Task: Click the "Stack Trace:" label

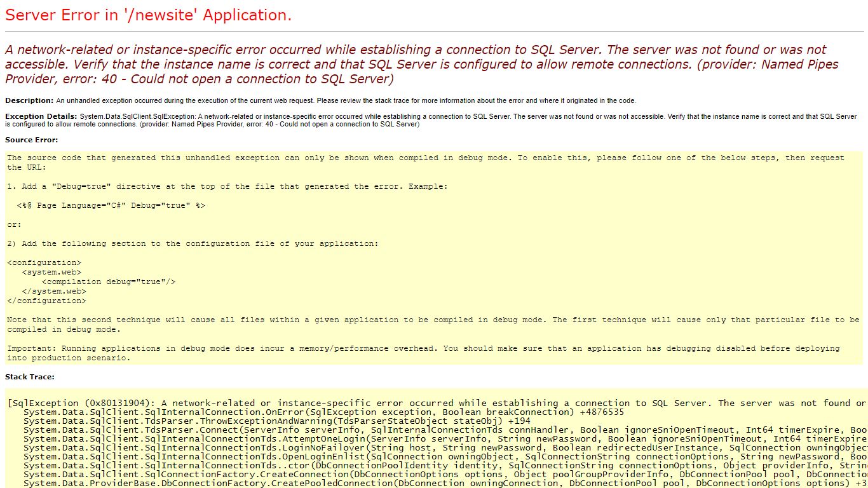Action: coord(30,377)
